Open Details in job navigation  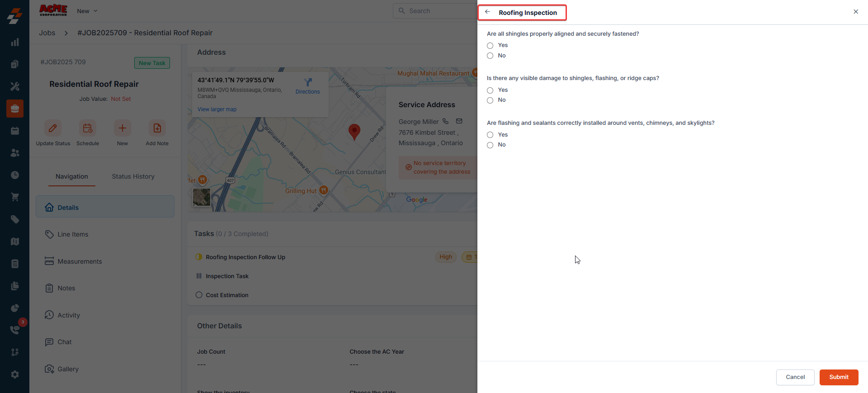(x=105, y=207)
